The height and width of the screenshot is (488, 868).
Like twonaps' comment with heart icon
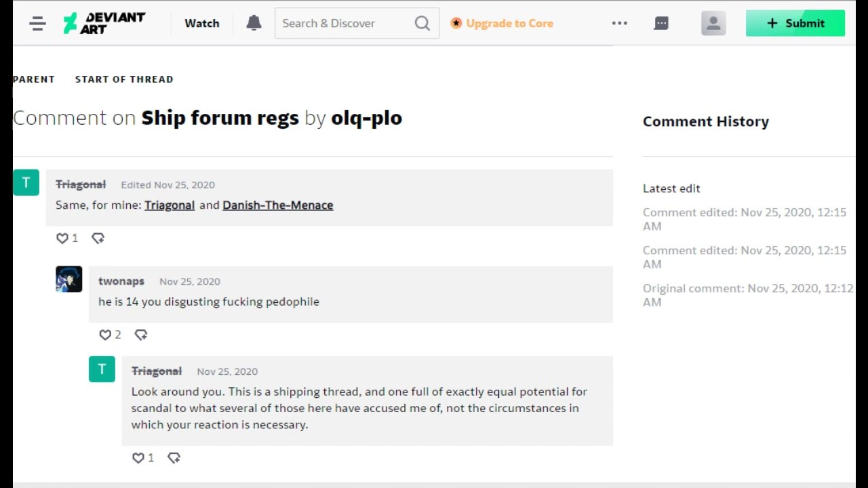point(105,335)
